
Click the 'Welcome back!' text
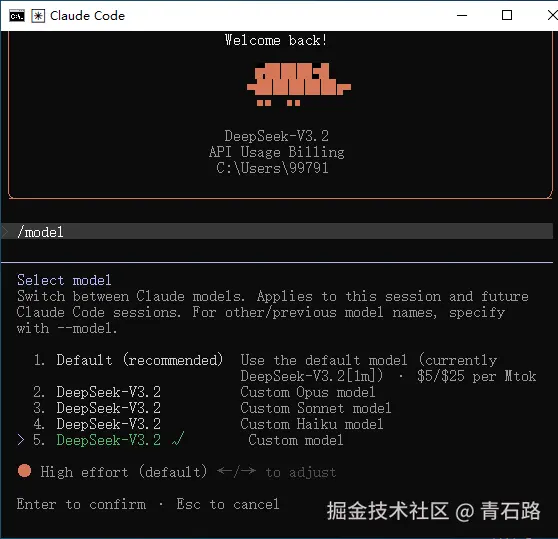coord(276,40)
